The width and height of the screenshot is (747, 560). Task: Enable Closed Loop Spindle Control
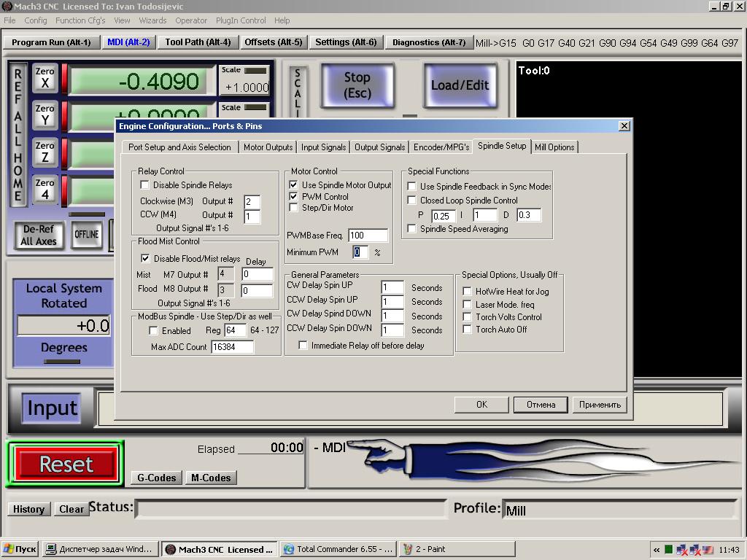411,201
